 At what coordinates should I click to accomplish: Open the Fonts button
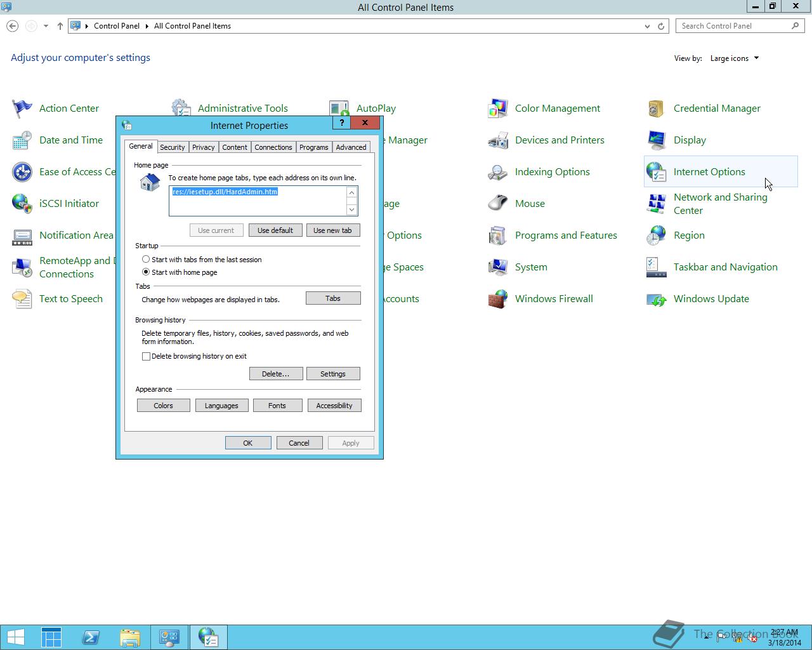(277, 406)
